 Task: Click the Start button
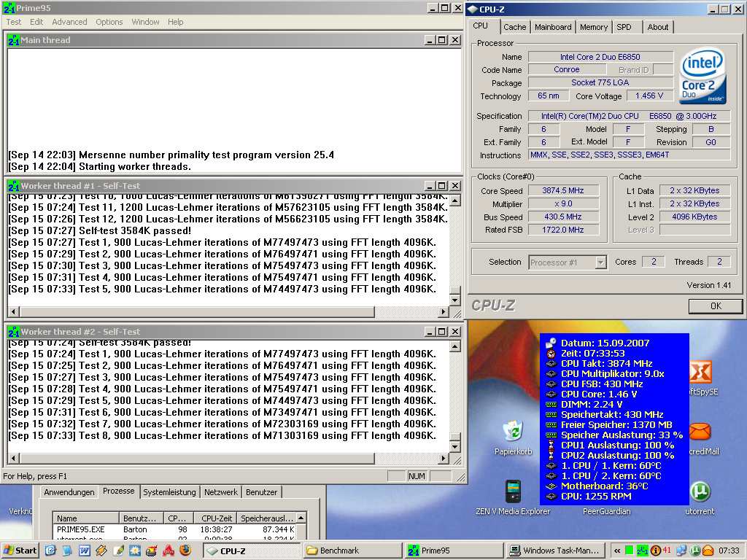[20, 551]
